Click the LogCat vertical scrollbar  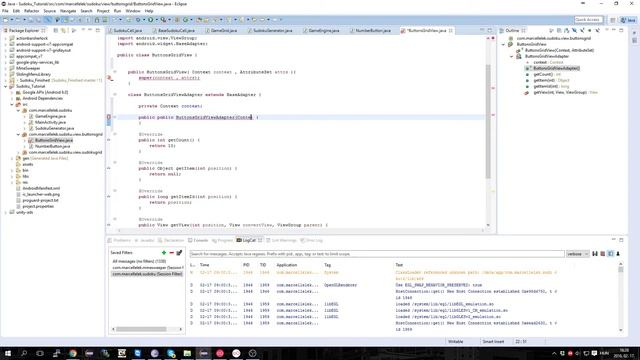pyautogui.click(x=621, y=270)
